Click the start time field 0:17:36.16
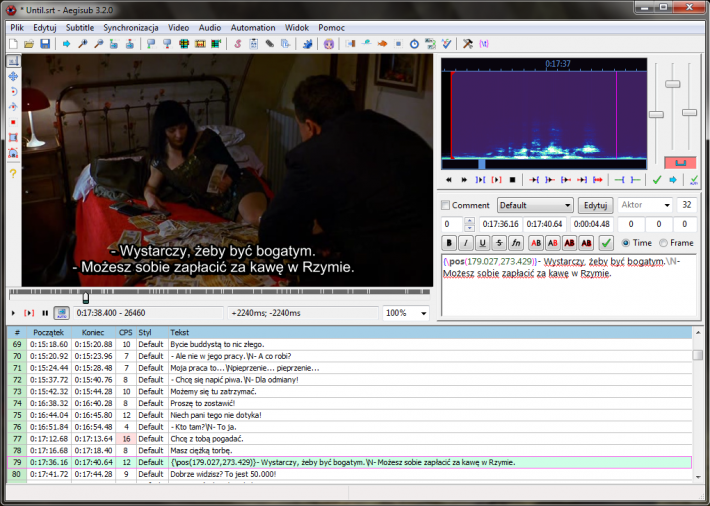Screen dimensions: 710x506 click(x=500, y=224)
